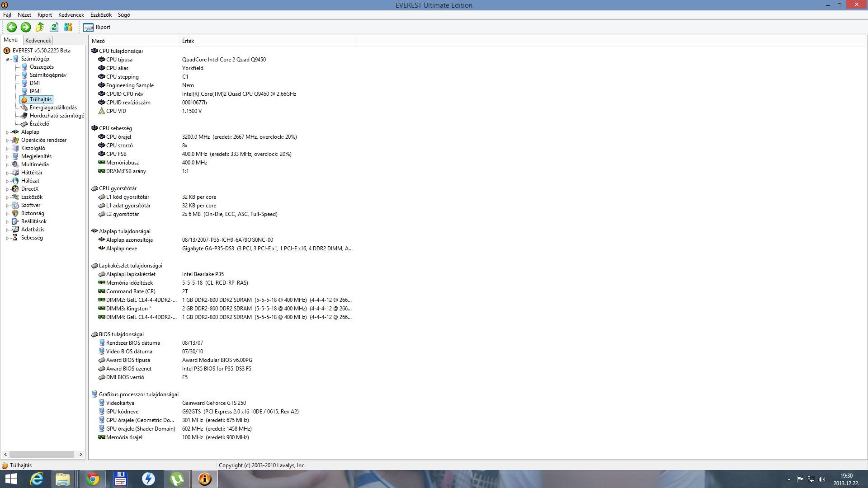The height and width of the screenshot is (488, 868).
Task: Select Összegzés in the tree
Action: (x=42, y=67)
